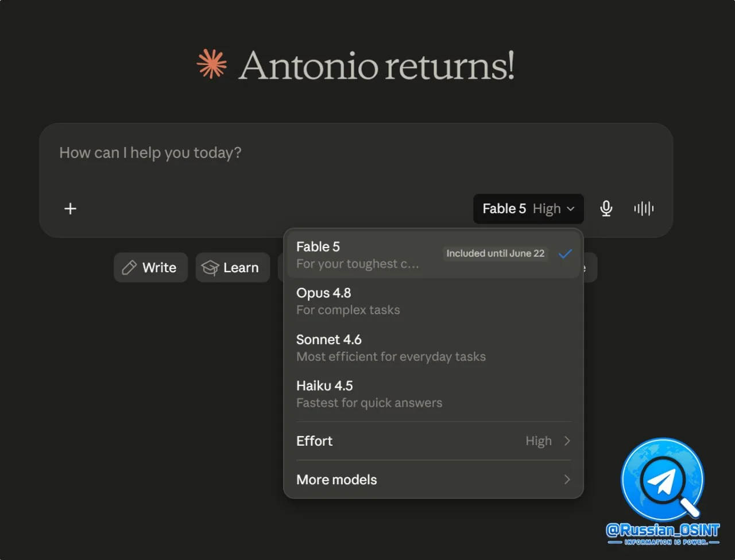
Task: Select the Fable 5 model option
Action: (x=434, y=255)
